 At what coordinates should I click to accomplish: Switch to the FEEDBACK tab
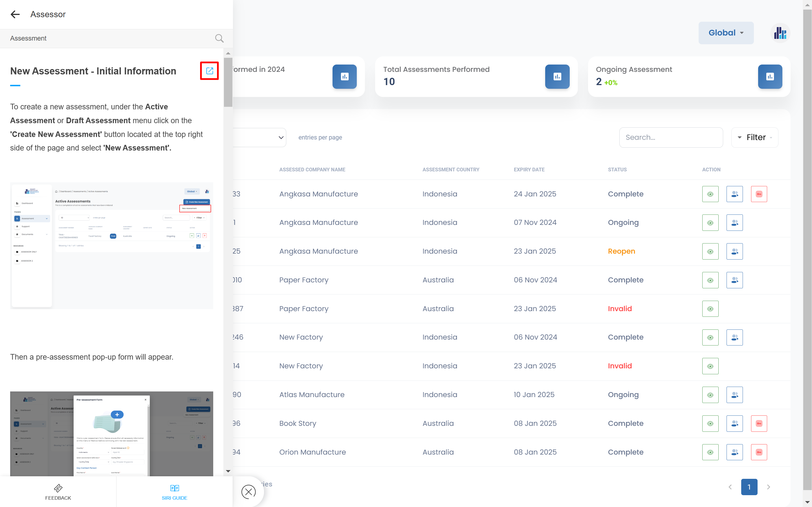[x=58, y=492]
